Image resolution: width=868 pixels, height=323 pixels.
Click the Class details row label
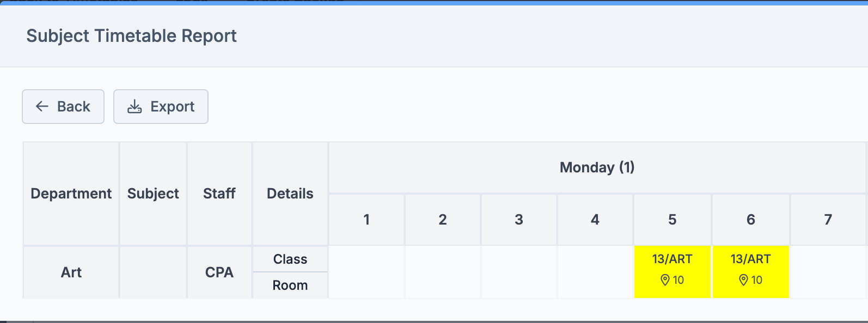point(290,259)
